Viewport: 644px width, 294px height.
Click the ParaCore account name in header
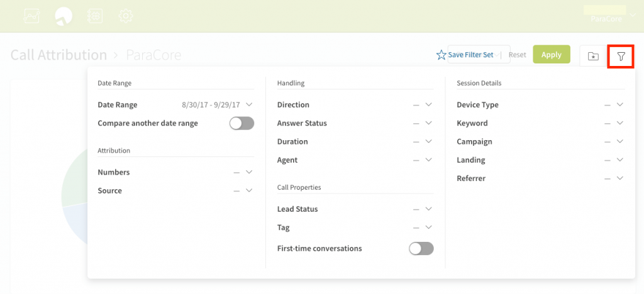coord(606,19)
